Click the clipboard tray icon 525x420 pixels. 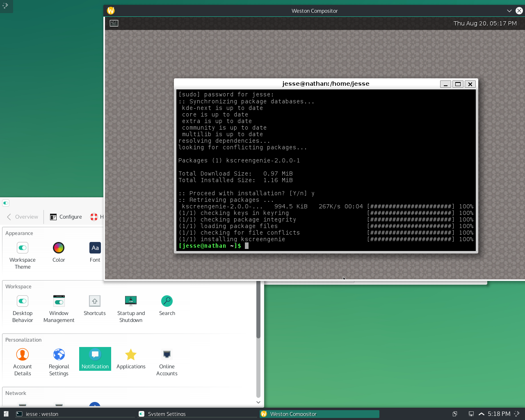[455, 414]
